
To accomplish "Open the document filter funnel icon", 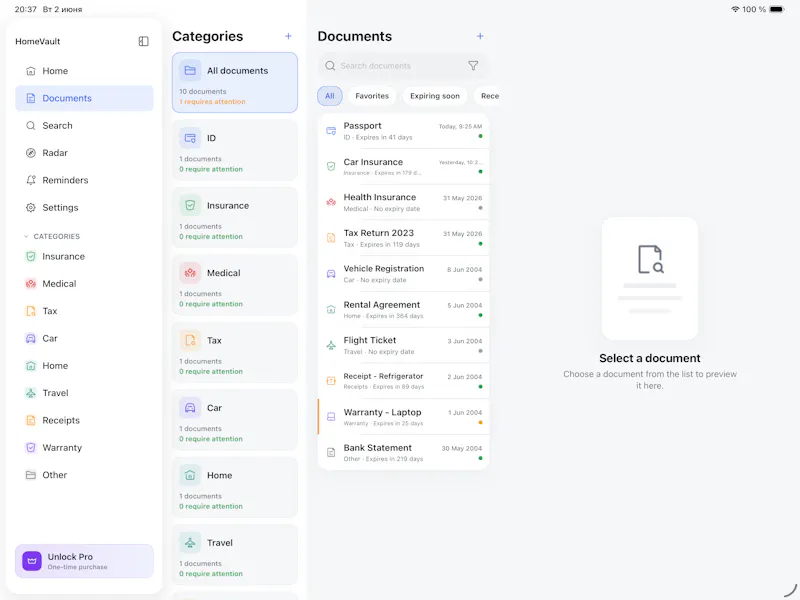I will (473, 66).
